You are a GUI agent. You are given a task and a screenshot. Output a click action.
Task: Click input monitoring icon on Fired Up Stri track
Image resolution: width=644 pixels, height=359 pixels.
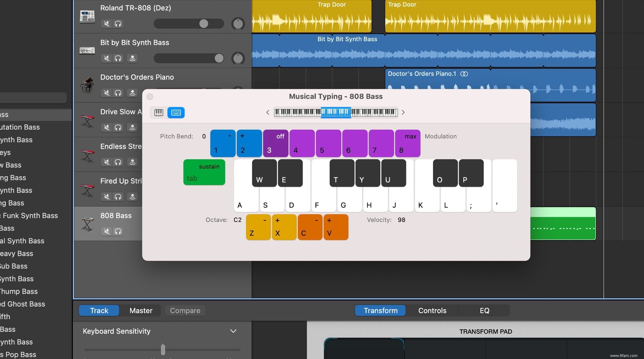click(132, 197)
